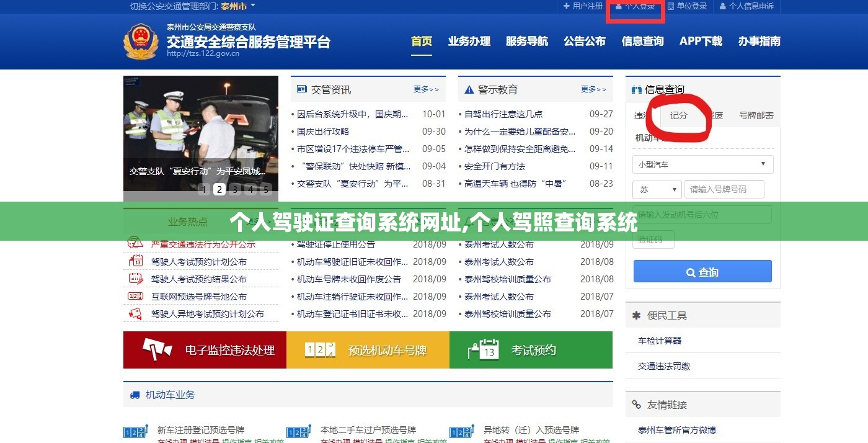Click the plus icon beside 用户注册

pyautogui.click(x=566, y=6)
